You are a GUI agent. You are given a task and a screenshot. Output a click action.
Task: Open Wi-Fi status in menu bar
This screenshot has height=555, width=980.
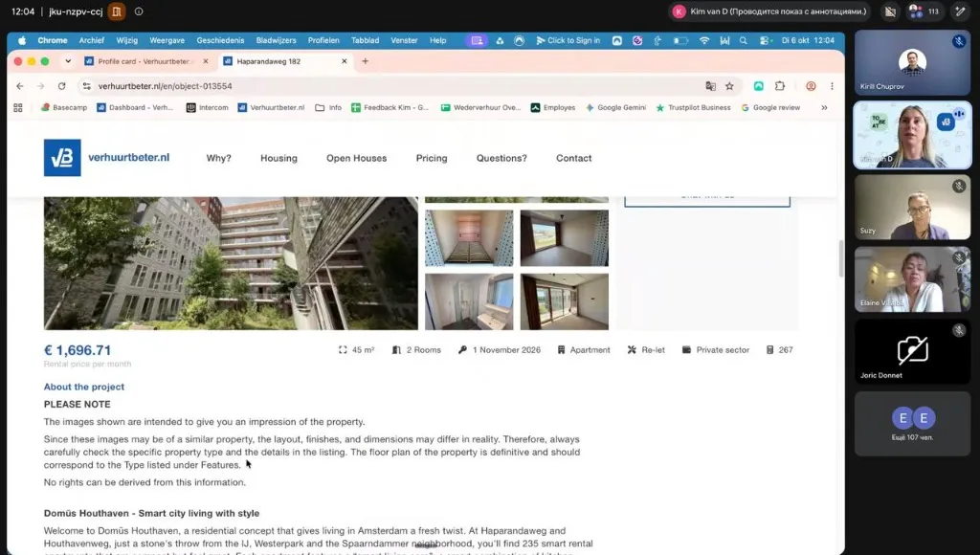point(704,40)
